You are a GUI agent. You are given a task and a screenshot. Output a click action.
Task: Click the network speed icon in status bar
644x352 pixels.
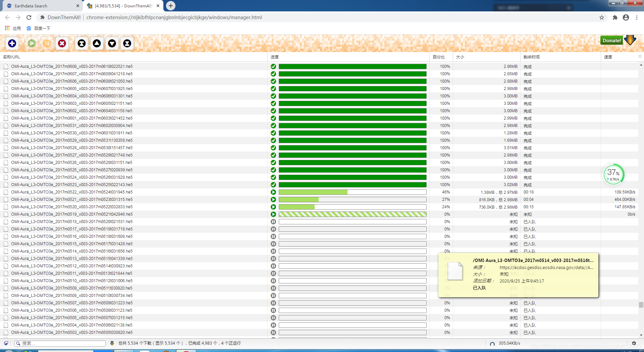coord(492,344)
